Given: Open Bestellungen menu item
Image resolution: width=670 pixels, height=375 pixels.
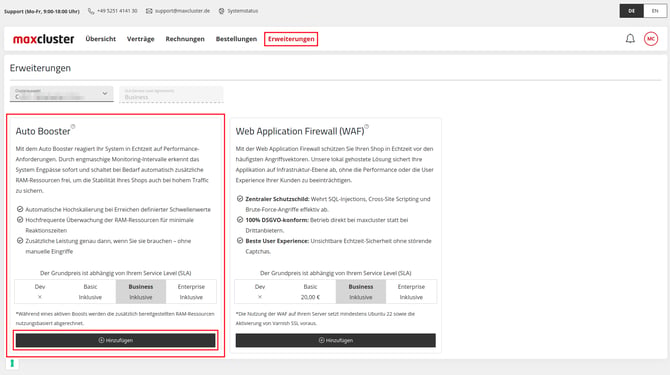Looking at the screenshot, I should [x=236, y=39].
